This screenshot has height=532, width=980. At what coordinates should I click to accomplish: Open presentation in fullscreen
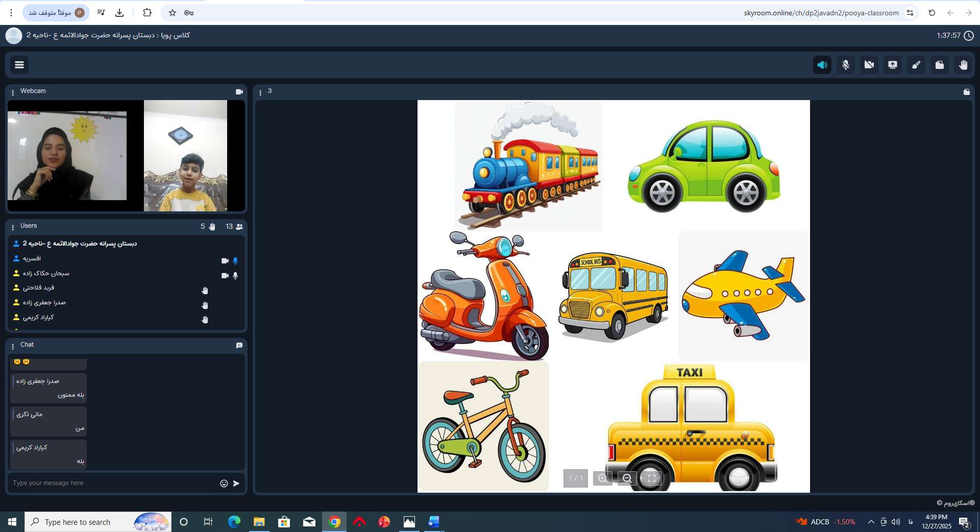(x=651, y=478)
